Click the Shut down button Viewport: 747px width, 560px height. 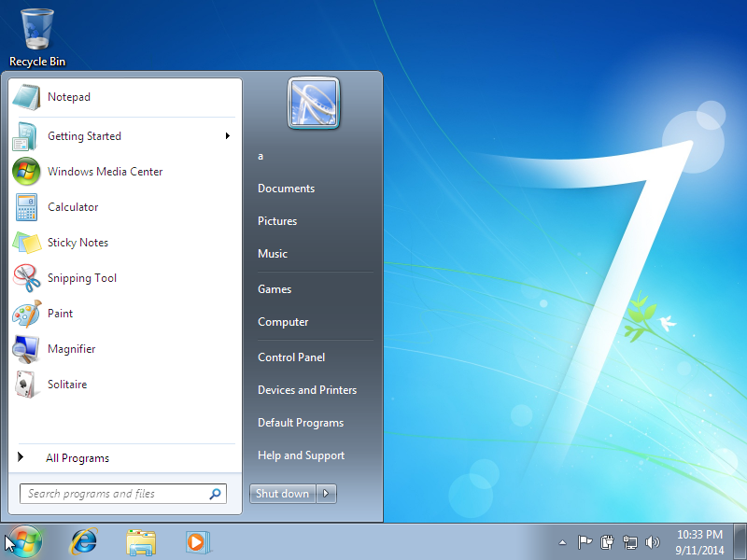pyautogui.click(x=283, y=494)
